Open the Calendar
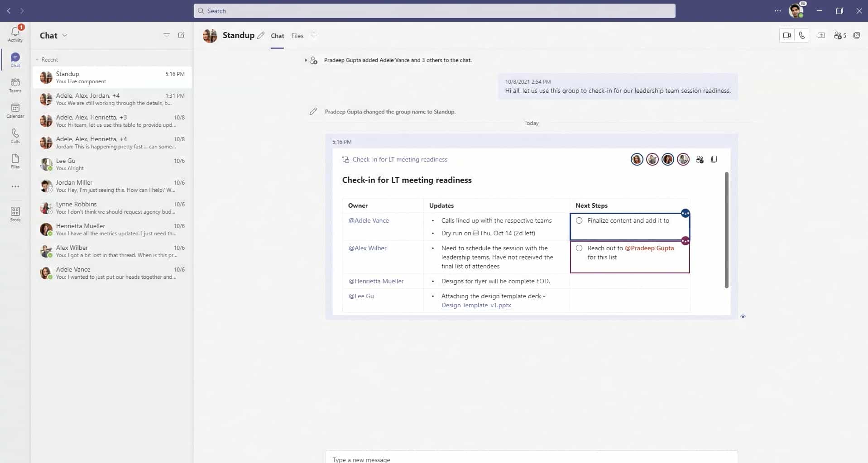 [15, 110]
